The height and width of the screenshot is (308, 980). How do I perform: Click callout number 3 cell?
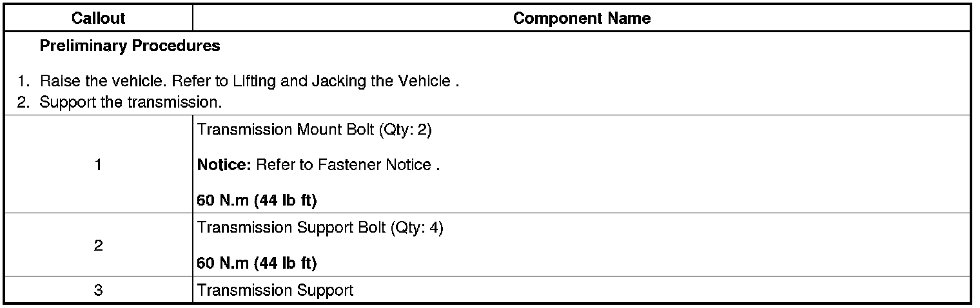point(98,291)
